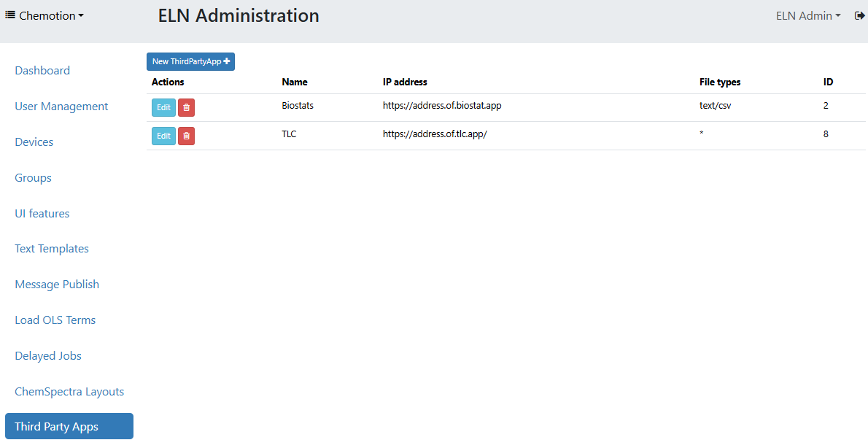
Task: Open the Groups page
Action: [x=33, y=177]
